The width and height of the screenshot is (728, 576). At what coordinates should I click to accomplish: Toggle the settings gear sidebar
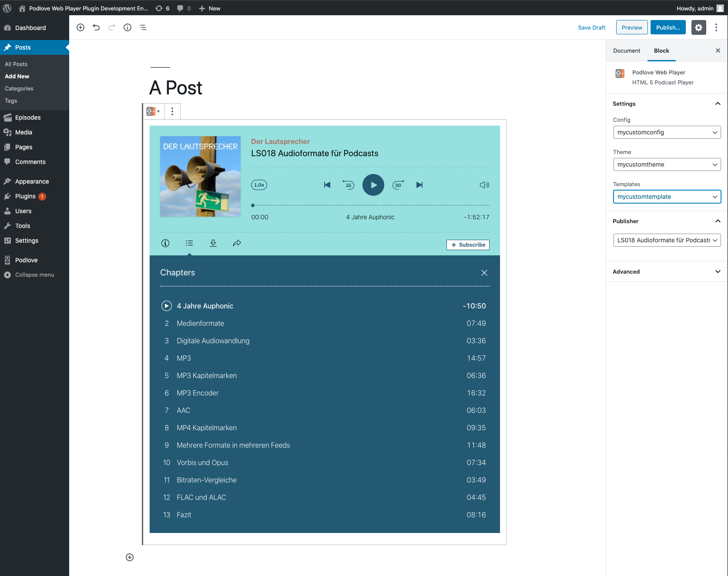698,27
